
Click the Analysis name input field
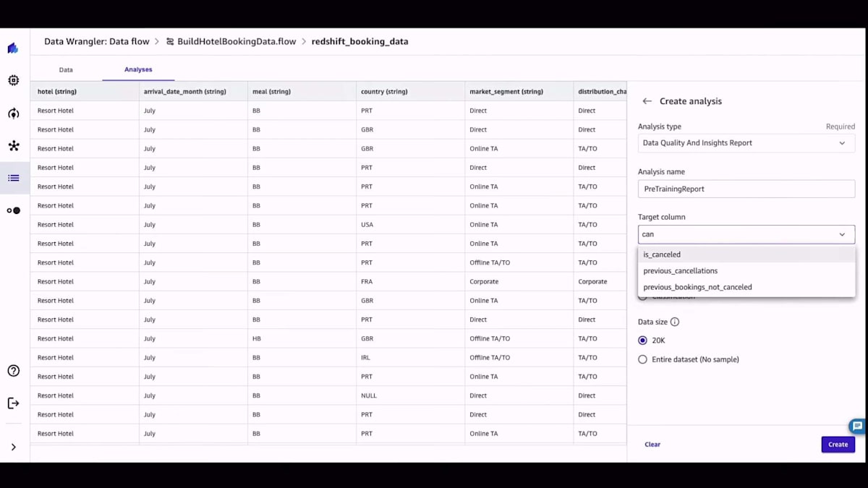(746, 189)
